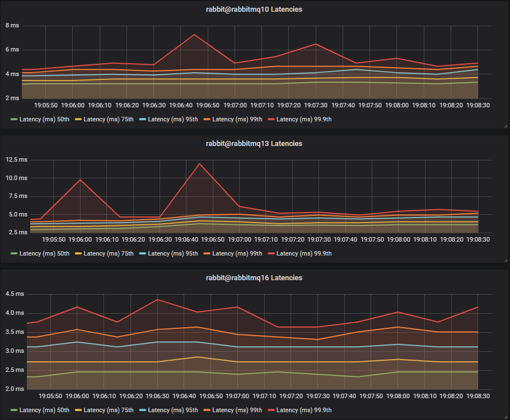510x420 pixels.
Task: Click the cyan 95th legend swatch on rabbitmq13 panel
Action: (x=142, y=253)
